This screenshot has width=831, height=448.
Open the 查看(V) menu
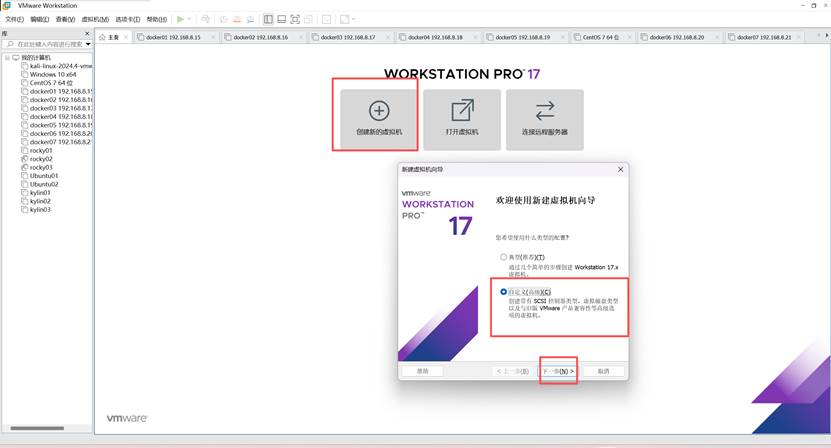65,19
